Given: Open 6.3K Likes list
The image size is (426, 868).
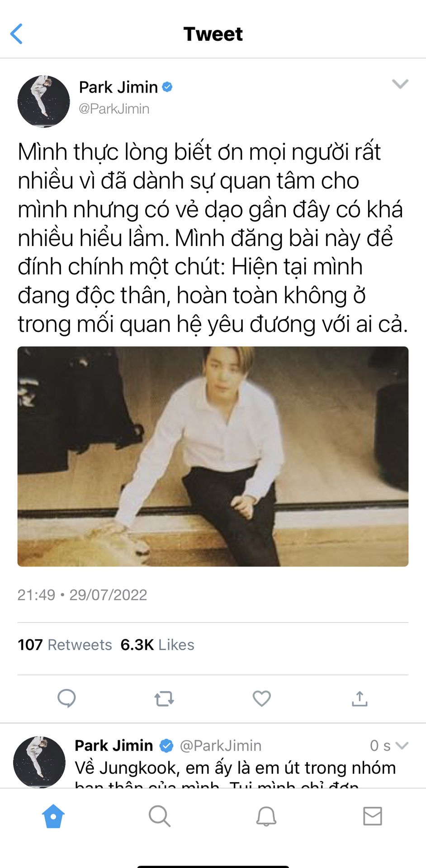Looking at the screenshot, I should click(157, 645).
